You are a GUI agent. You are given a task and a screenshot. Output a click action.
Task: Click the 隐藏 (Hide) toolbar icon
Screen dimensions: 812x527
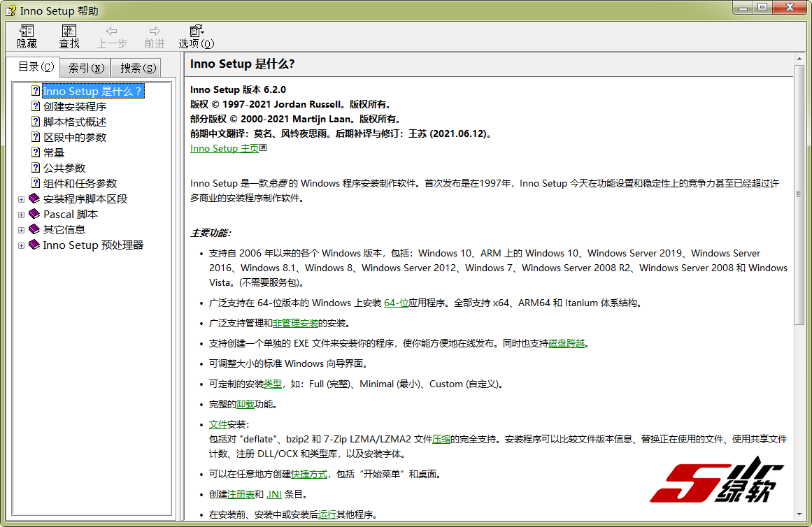27,36
